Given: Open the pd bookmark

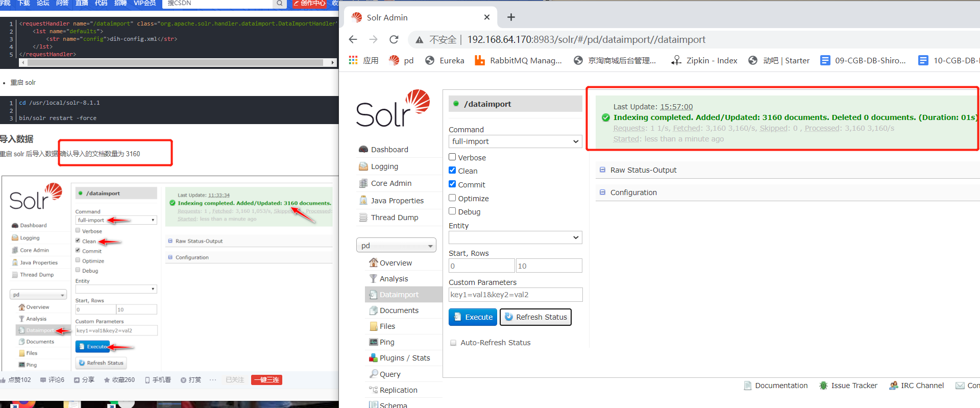Looking at the screenshot, I should pyautogui.click(x=401, y=60).
